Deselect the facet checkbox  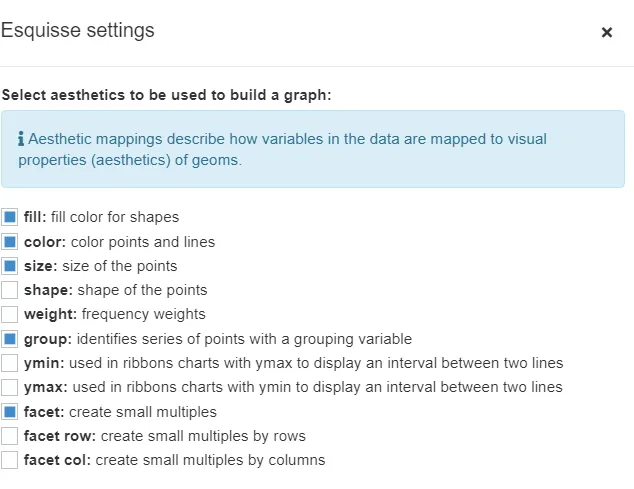coord(10,412)
